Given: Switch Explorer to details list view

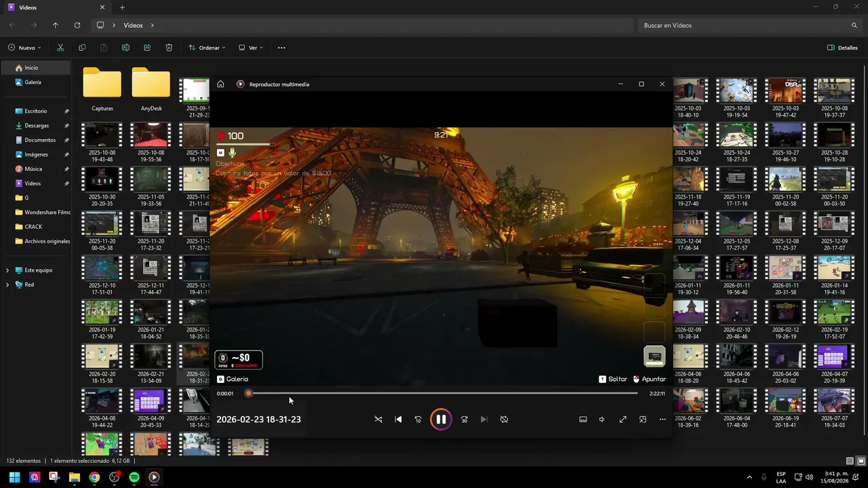Looking at the screenshot, I should click(850, 461).
